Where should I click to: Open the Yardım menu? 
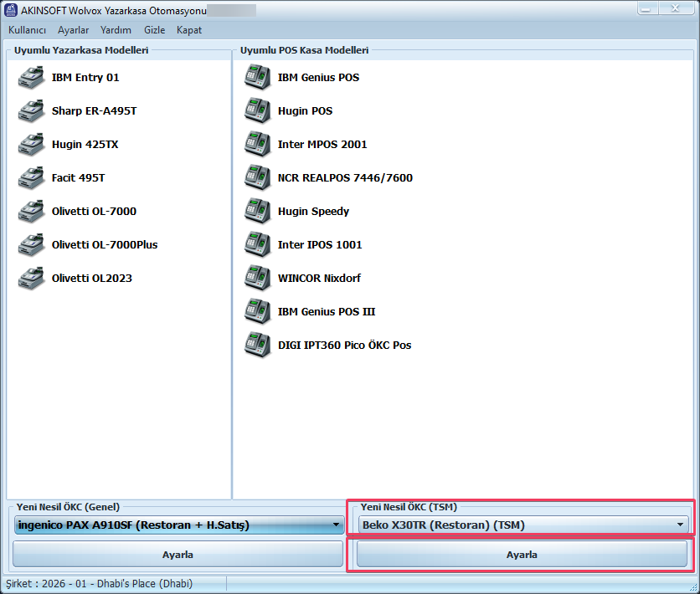(116, 29)
